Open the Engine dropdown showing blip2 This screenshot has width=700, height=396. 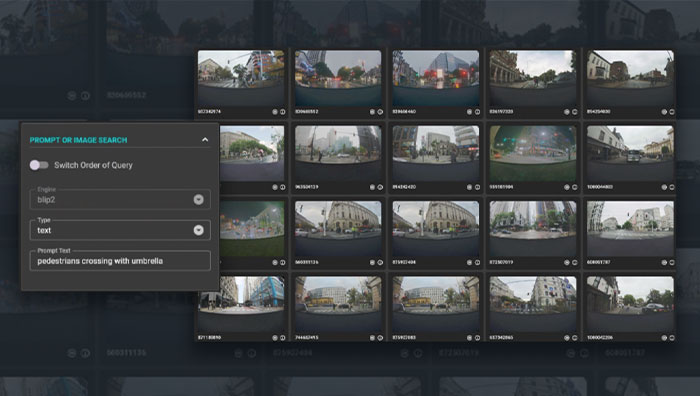coord(120,200)
